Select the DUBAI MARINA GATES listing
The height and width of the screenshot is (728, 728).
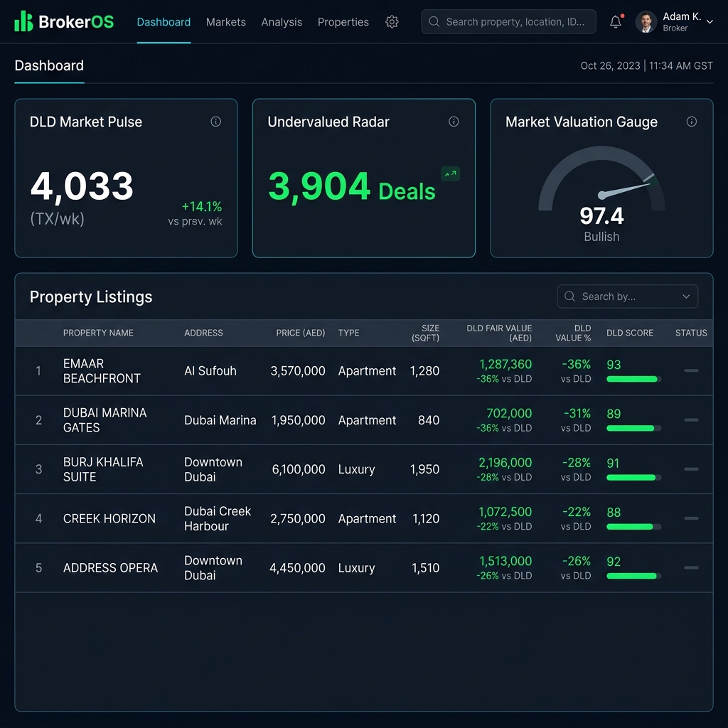pos(105,420)
